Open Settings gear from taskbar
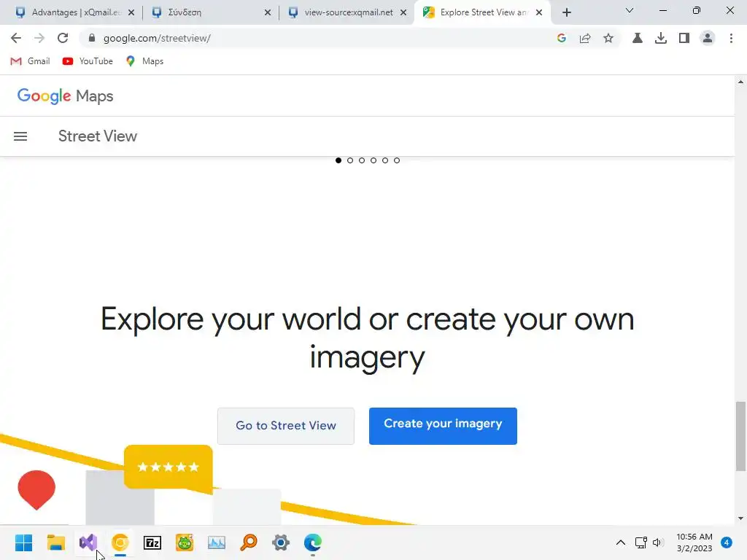The height and width of the screenshot is (560, 747). [281, 542]
